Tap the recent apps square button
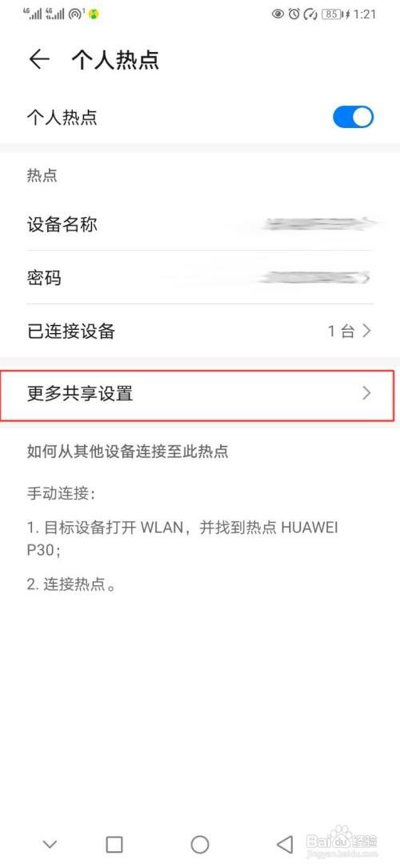This screenshot has width=400, height=868. [114, 844]
